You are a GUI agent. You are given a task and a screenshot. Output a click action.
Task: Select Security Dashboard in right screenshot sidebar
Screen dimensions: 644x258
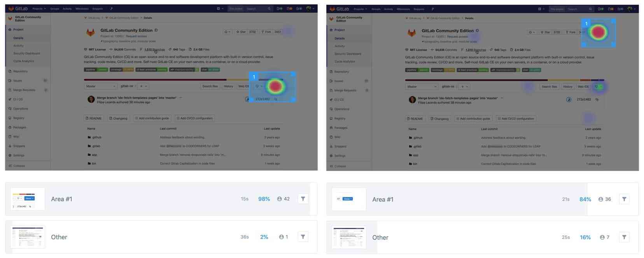(348, 54)
